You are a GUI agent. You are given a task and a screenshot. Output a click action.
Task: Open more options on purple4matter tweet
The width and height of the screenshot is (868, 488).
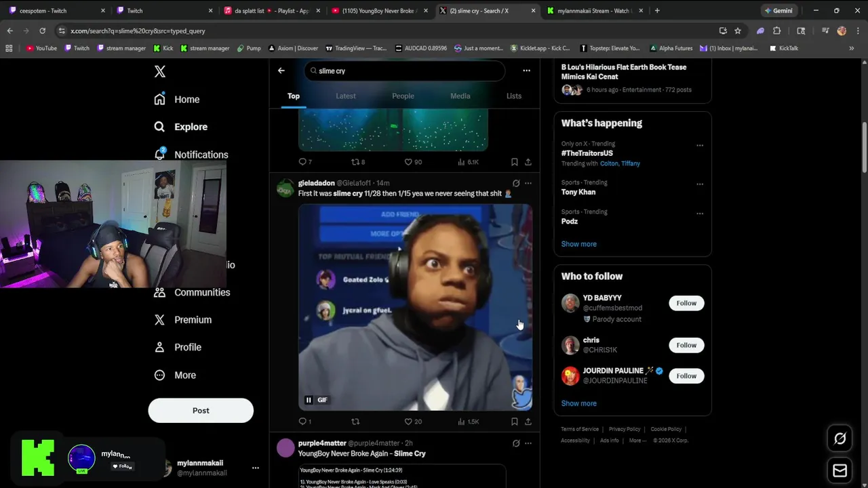click(x=528, y=443)
